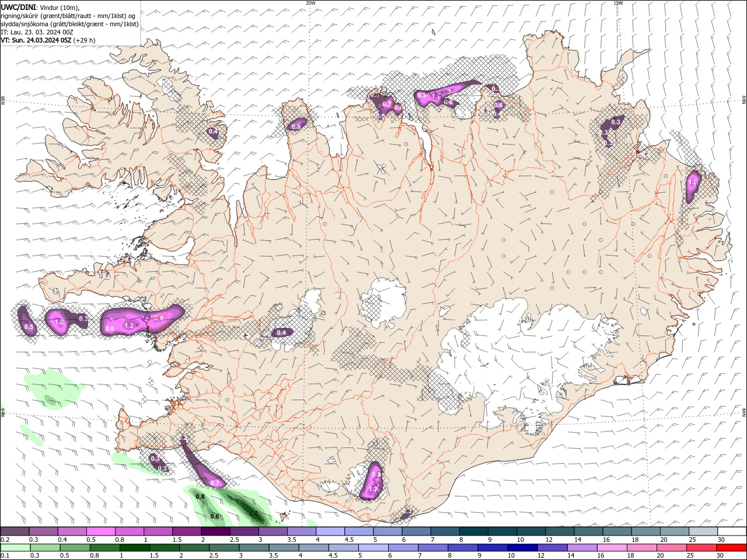Click the '0.8' value in the green rain area

[200, 496]
